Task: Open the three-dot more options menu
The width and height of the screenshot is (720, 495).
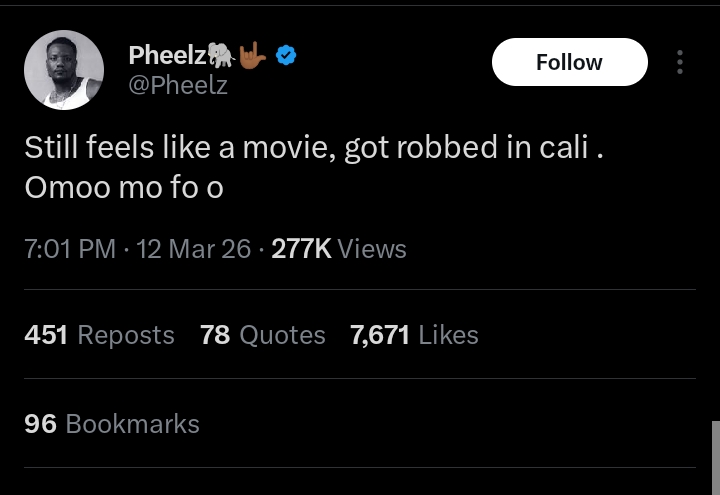Action: click(680, 62)
